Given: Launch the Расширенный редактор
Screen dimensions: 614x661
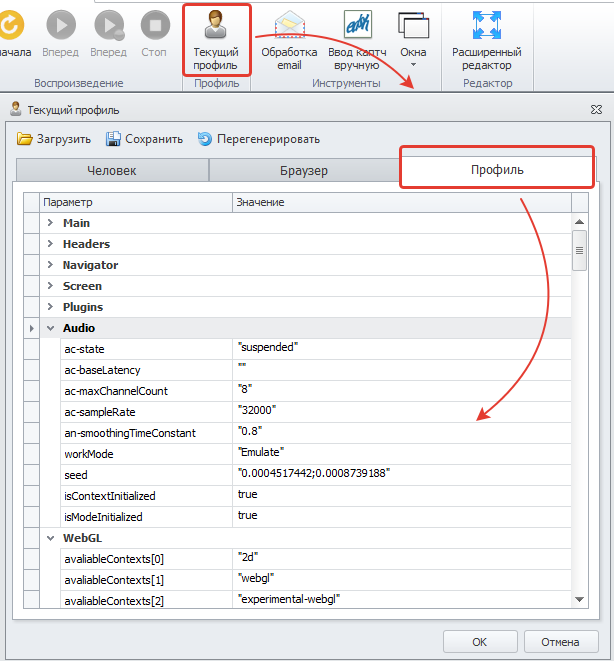Looking at the screenshot, I should pyautogui.click(x=487, y=40).
